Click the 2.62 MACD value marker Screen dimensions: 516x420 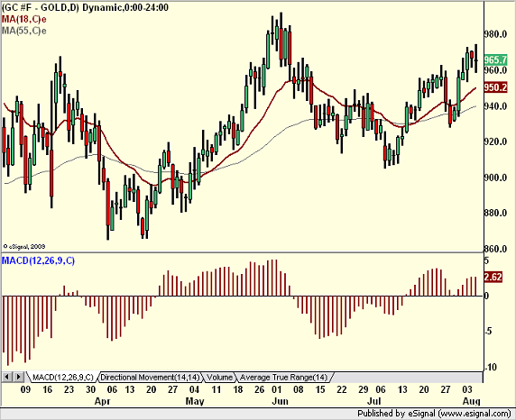493,277
